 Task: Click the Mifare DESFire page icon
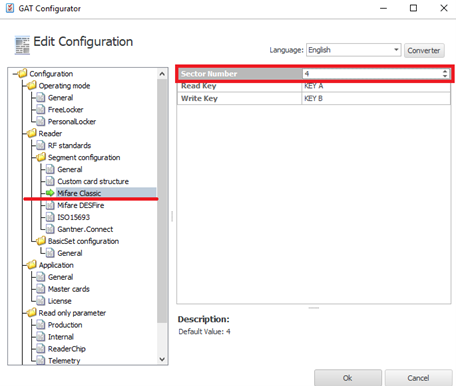click(x=50, y=205)
